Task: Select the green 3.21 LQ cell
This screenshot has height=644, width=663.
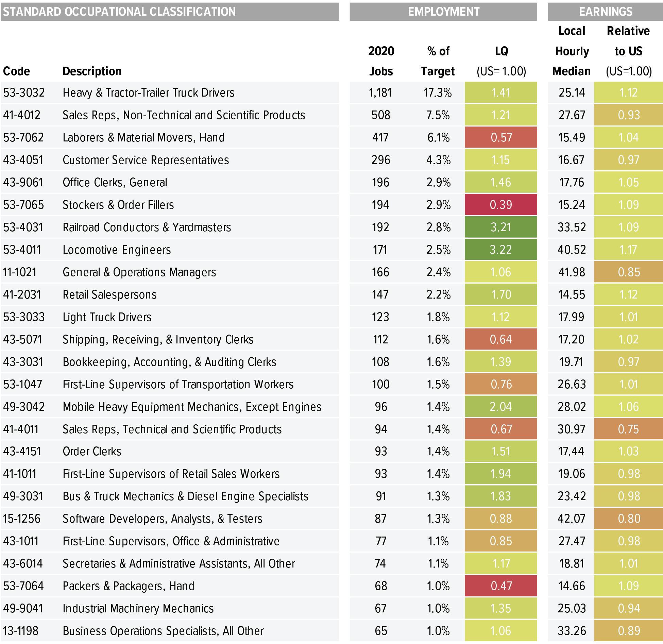Action: click(x=501, y=227)
